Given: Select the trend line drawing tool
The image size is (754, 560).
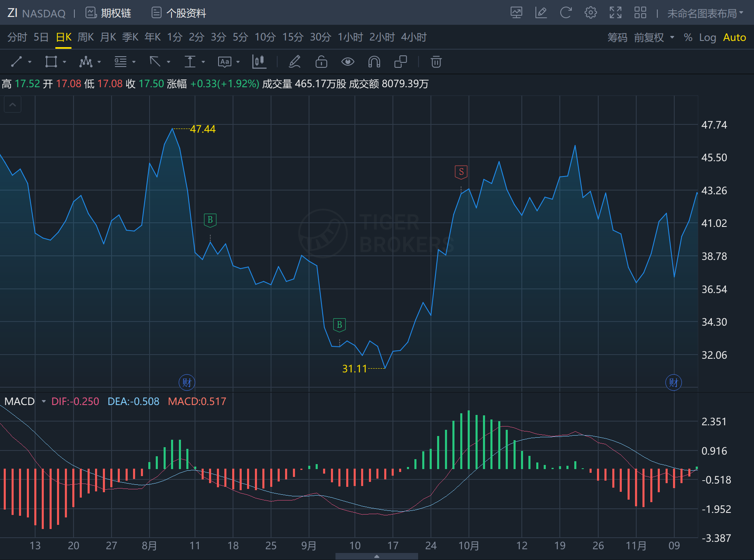Looking at the screenshot, I should coord(17,62).
